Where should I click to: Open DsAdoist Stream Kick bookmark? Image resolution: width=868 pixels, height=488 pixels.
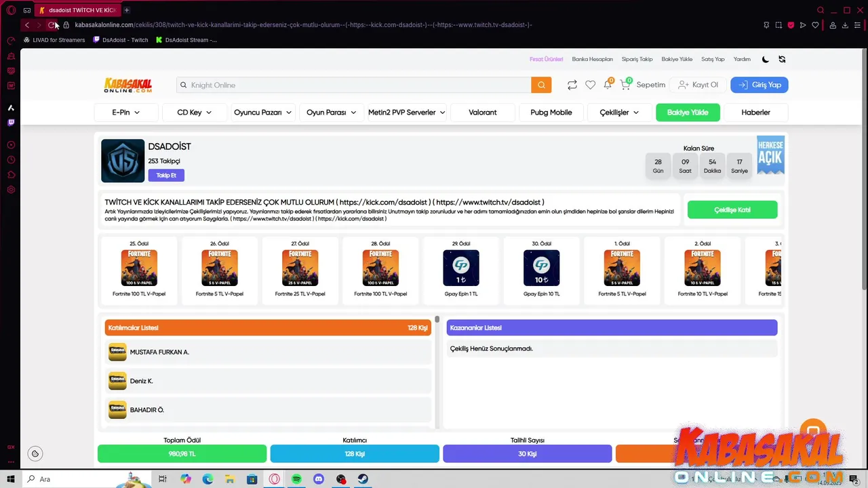[x=186, y=40]
